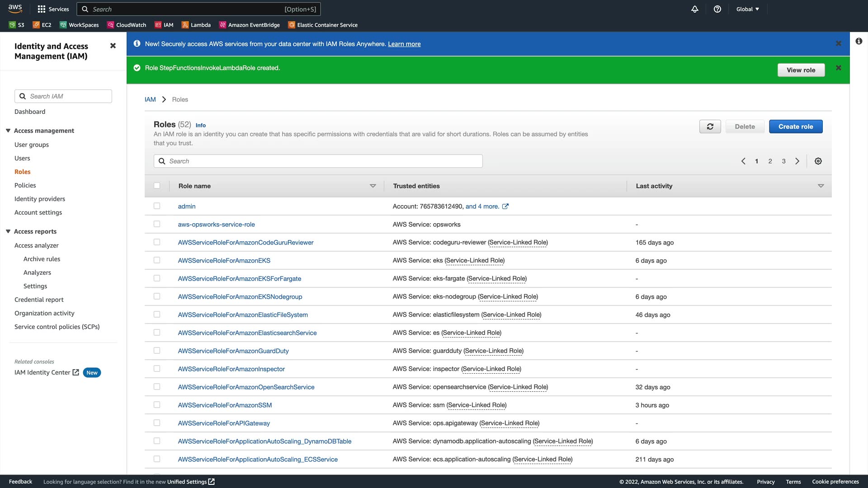The width and height of the screenshot is (868, 488).
Task: Go to page 2 of roles
Action: click(x=770, y=161)
